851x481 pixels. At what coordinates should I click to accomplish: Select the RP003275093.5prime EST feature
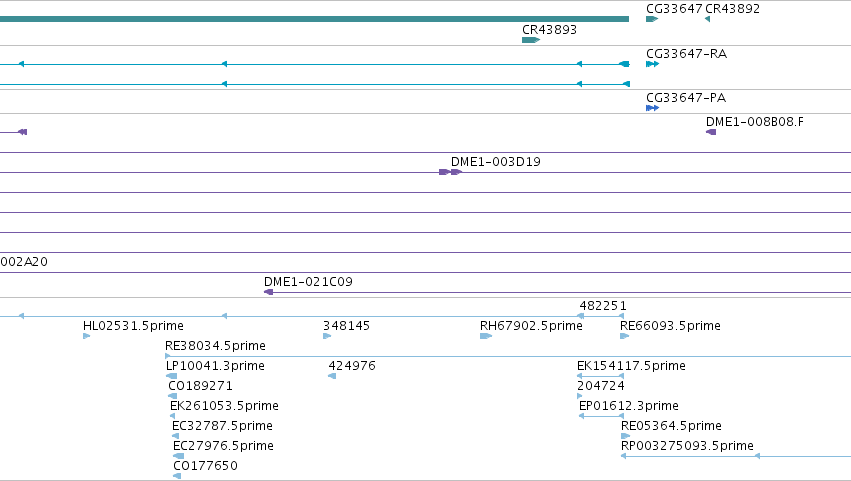pyautogui.click(x=736, y=456)
